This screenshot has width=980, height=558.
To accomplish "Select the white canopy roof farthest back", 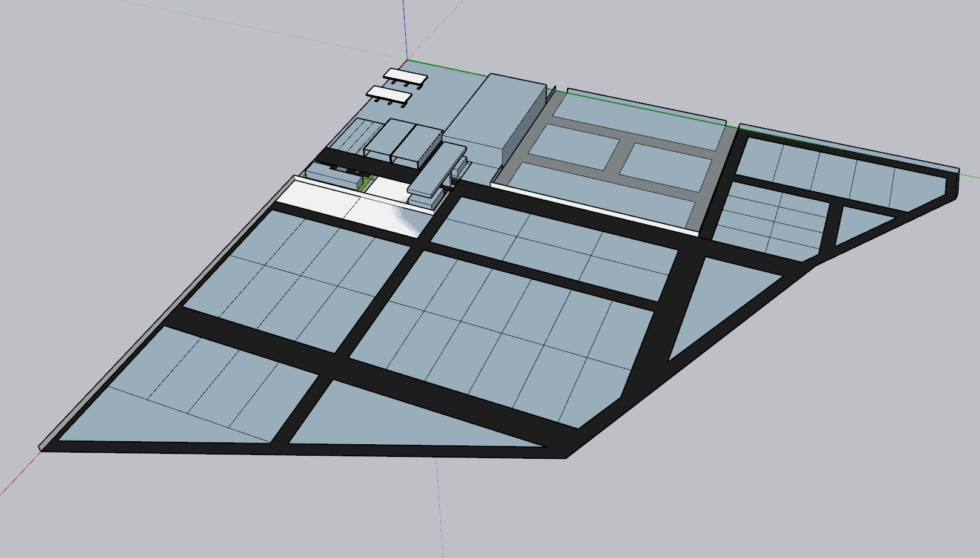I will tap(406, 76).
